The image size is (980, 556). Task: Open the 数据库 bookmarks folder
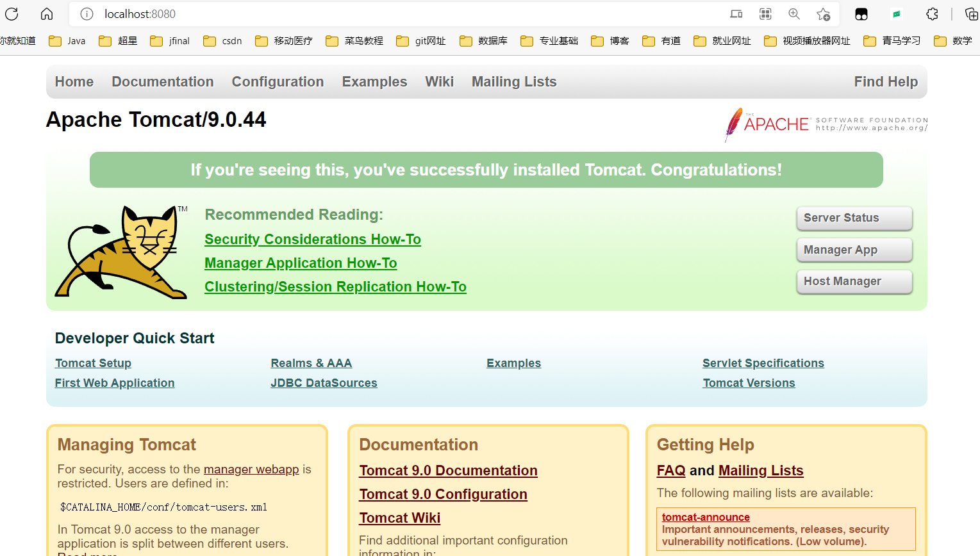[484, 41]
